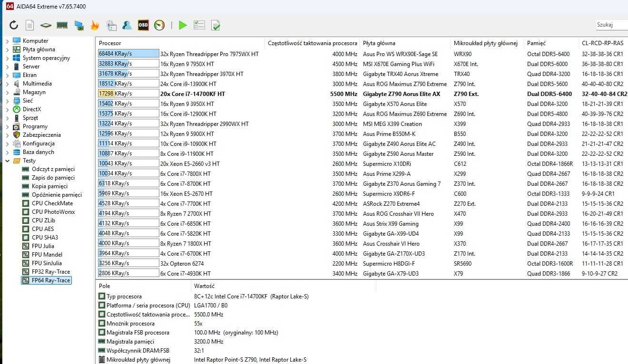This screenshot has height=364, width=628.
Task: Expand the Sprzęt tree node
Action: (7, 118)
